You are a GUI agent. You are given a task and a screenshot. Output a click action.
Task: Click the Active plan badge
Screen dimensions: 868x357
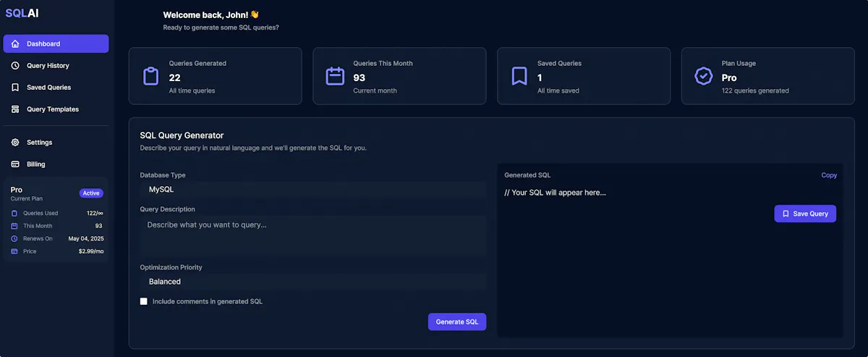pyautogui.click(x=91, y=193)
